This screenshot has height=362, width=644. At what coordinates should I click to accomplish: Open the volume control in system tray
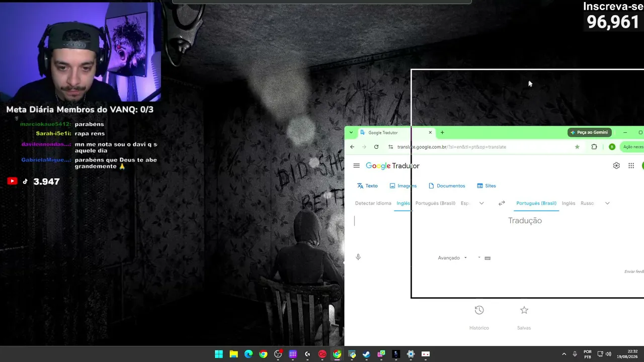click(608, 354)
